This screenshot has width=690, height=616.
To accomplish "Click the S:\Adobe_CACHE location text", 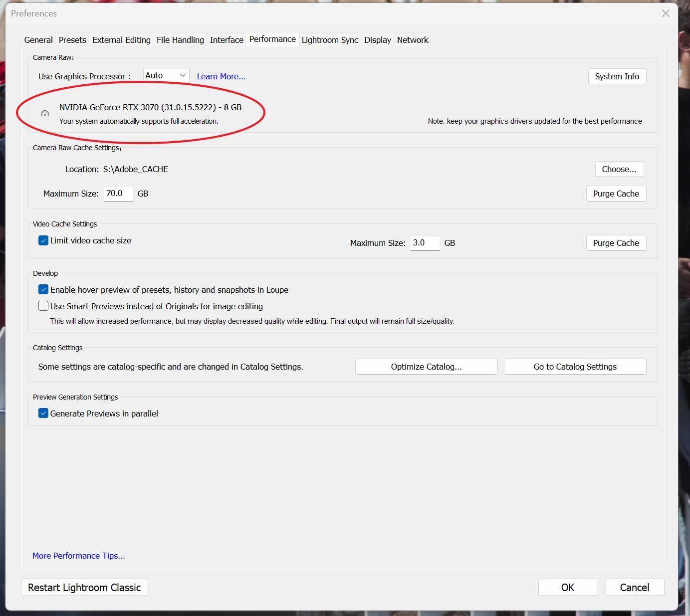I will [136, 169].
